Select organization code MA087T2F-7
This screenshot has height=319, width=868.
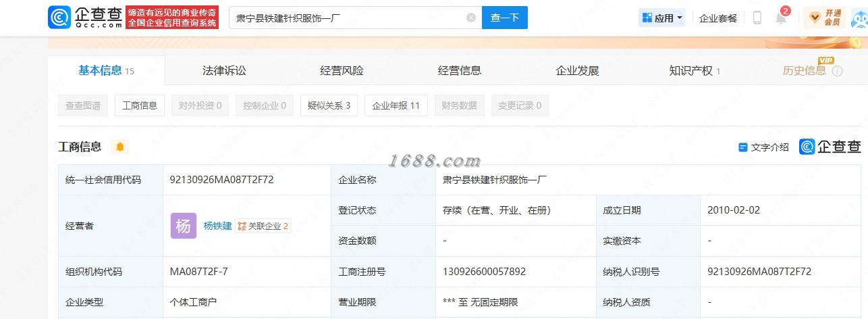(199, 272)
